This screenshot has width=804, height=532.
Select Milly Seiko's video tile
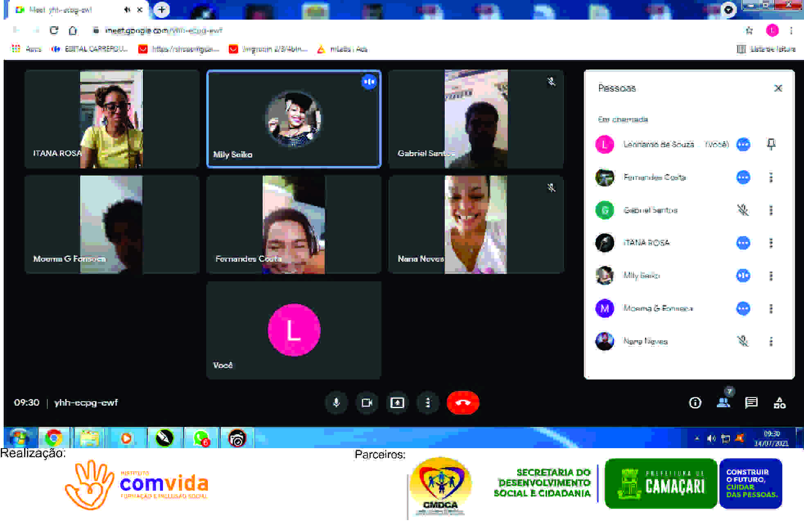(x=294, y=119)
